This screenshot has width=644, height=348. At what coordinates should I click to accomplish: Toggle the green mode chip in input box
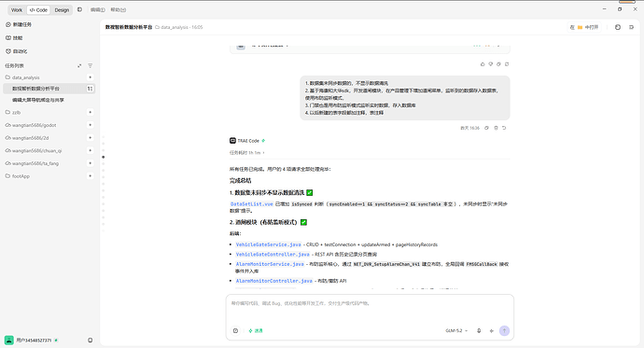coord(256,331)
